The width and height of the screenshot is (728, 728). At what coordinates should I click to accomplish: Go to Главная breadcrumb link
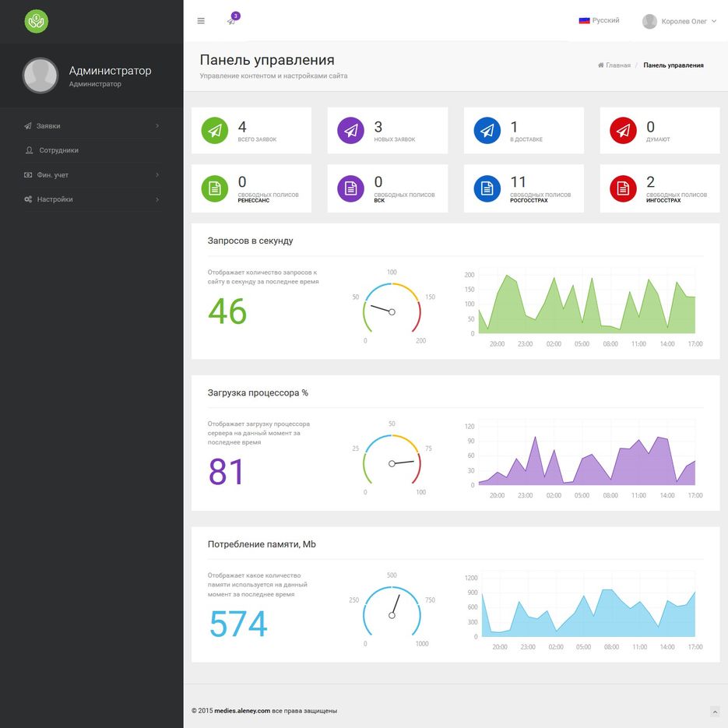coord(618,65)
